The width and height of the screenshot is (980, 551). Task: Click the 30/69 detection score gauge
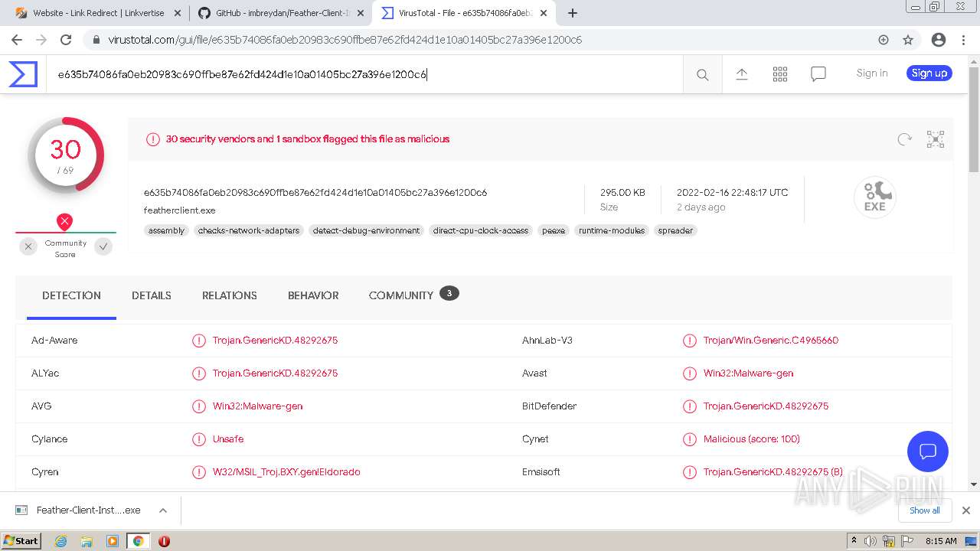(66, 155)
